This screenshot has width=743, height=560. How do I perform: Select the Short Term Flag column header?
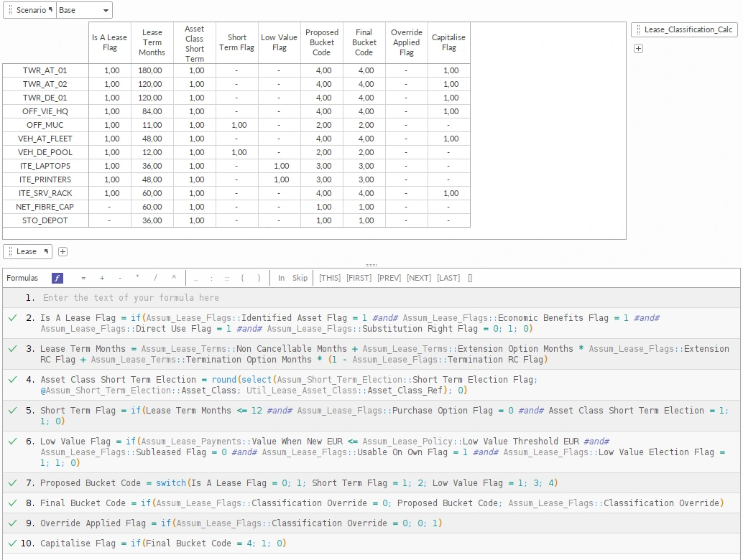237,42
